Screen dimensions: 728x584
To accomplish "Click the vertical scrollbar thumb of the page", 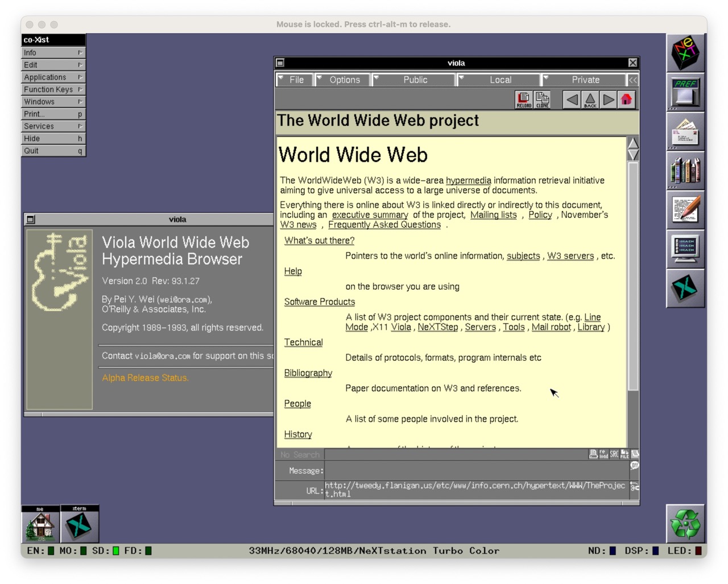I will click(632, 277).
